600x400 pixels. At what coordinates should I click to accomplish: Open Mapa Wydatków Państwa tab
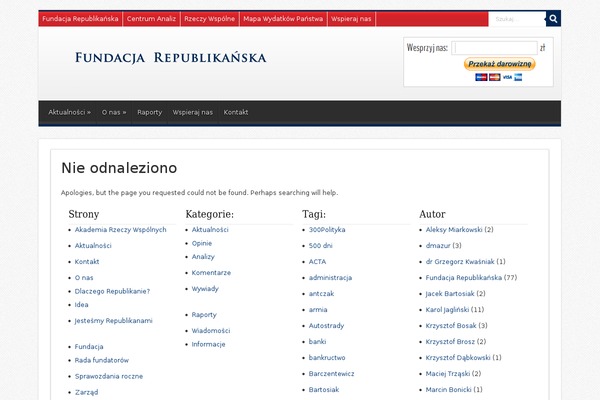(283, 19)
